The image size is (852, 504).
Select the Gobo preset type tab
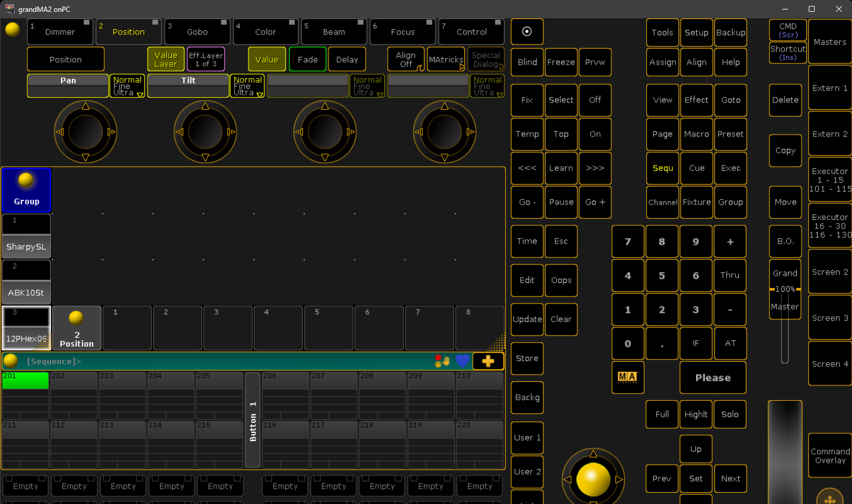tap(197, 31)
